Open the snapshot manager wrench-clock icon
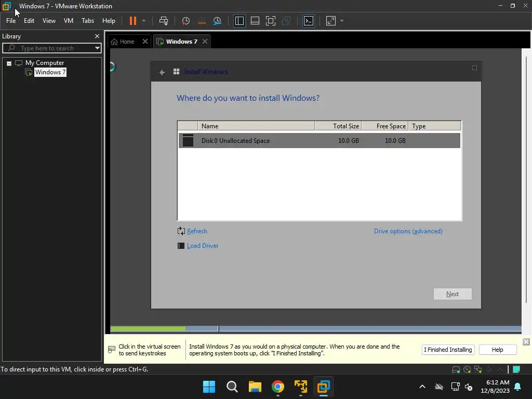The image size is (532, 399). (x=217, y=21)
